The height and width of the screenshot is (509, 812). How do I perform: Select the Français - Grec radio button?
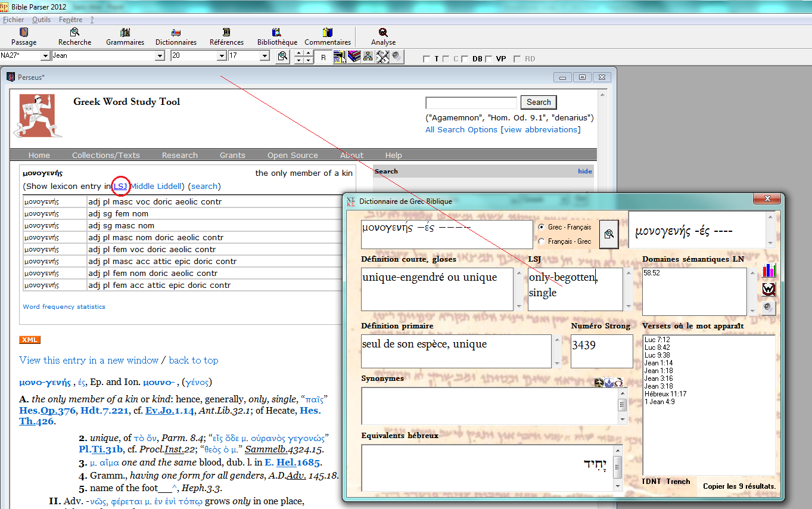[x=541, y=241]
